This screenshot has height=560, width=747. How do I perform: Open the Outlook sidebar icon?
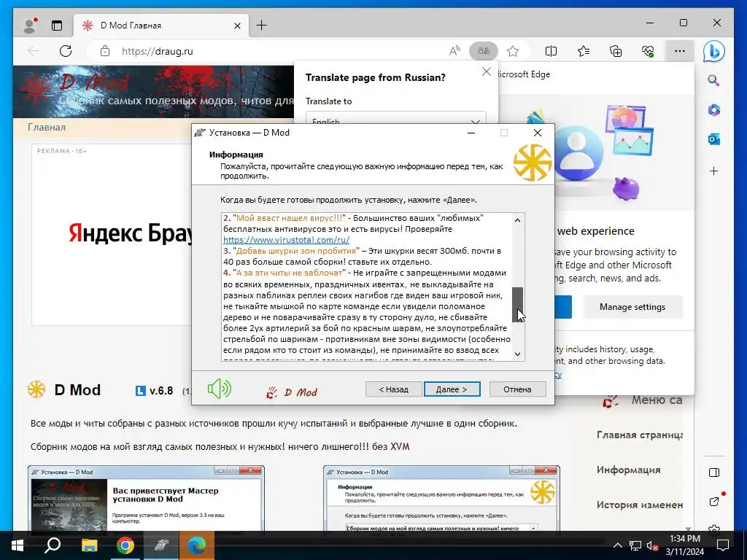(x=713, y=139)
